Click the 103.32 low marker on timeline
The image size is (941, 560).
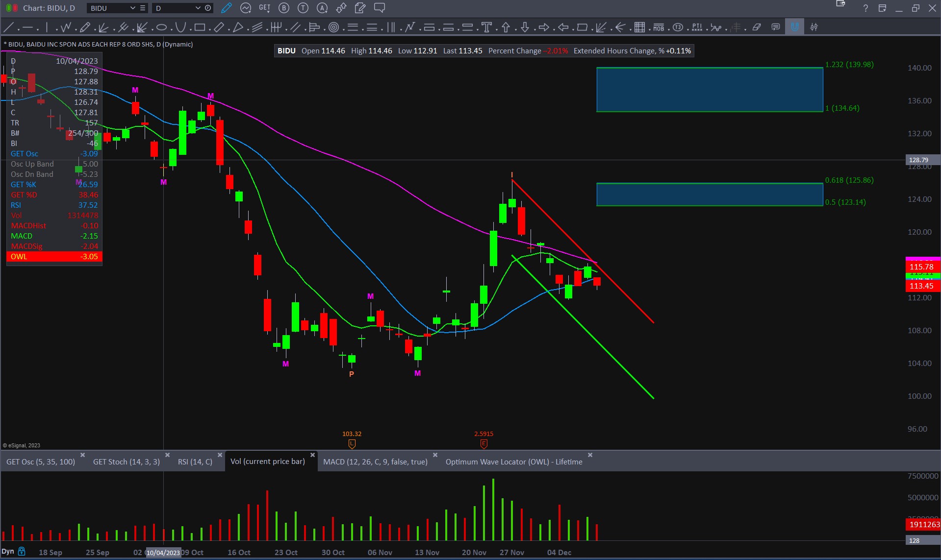[x=352, y=443]
